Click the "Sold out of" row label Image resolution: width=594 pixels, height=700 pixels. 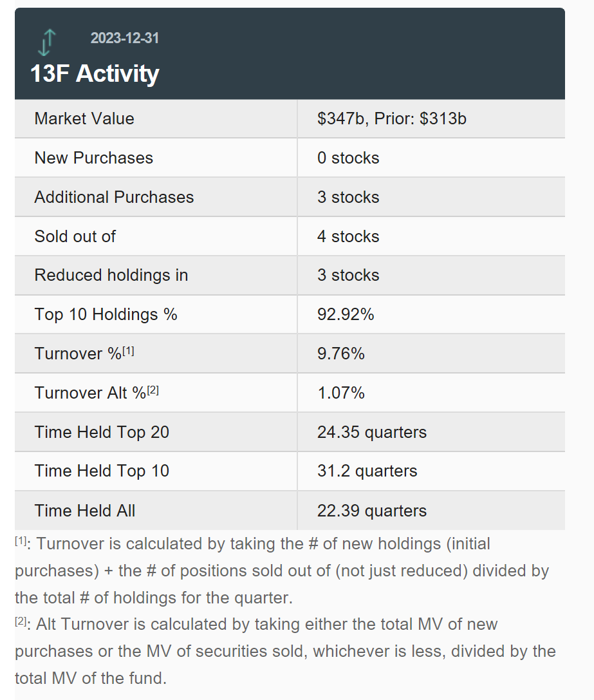pos(75,236)
